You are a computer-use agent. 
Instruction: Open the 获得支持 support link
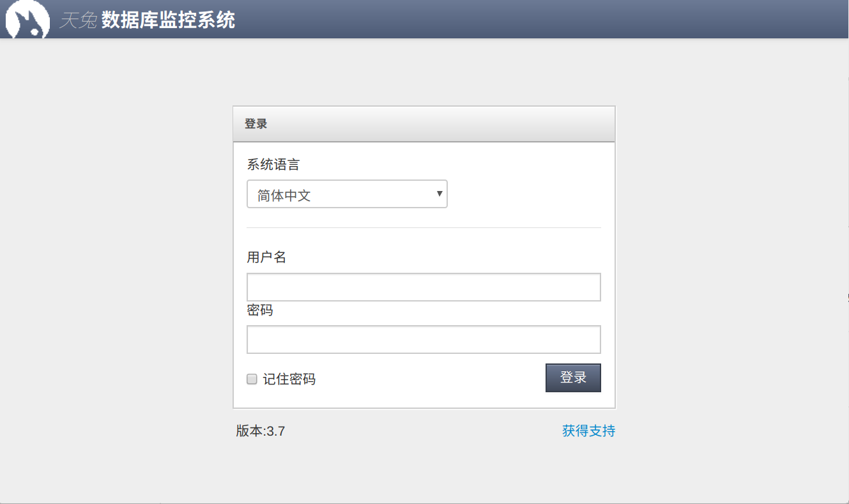587,431
